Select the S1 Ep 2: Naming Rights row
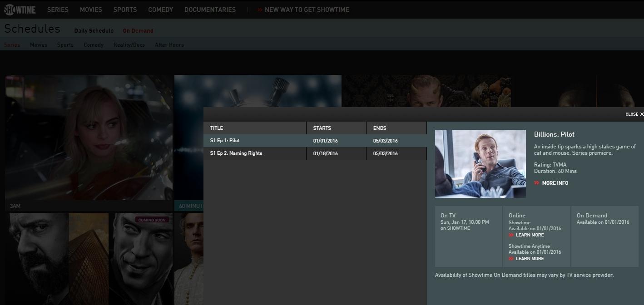The image size is (644, 305). (315, 153)
